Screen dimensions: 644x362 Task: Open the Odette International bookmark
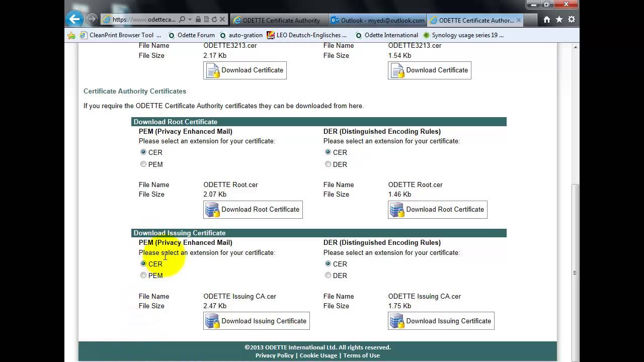tap(386, 35)
